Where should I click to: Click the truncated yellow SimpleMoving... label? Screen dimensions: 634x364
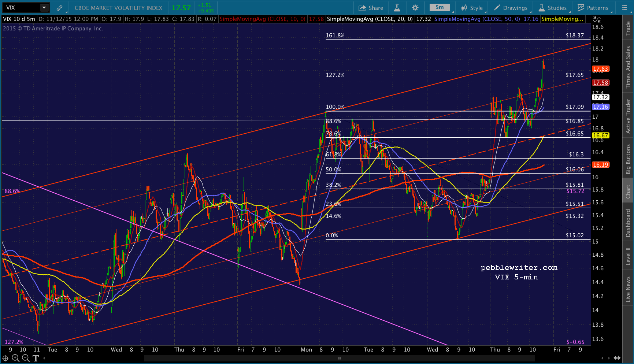click(x=562, y=19)
